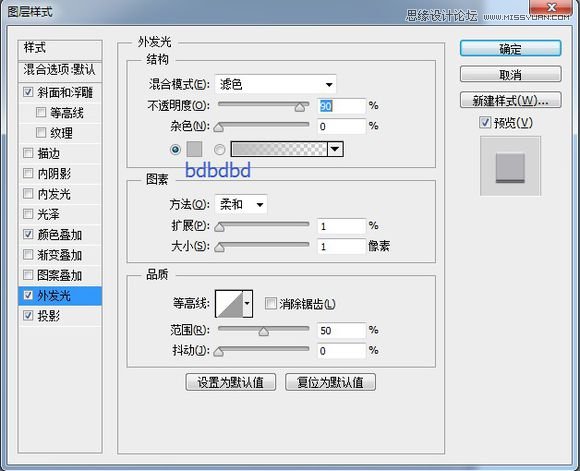Click the 扩展 percentage field
Viewport: 580px width, 471px height.
click(x=341, y=226)
